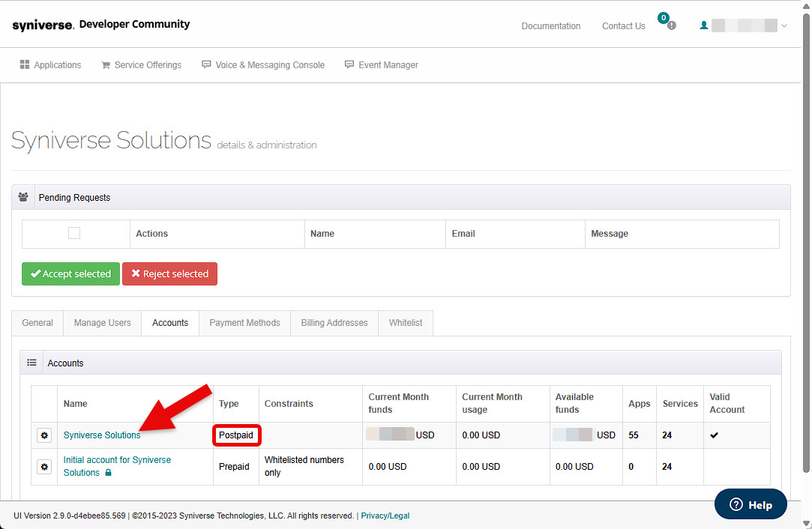Open the Whitelist tab
Viewport: 812px width, 529px height.
(x=405, y=323)
